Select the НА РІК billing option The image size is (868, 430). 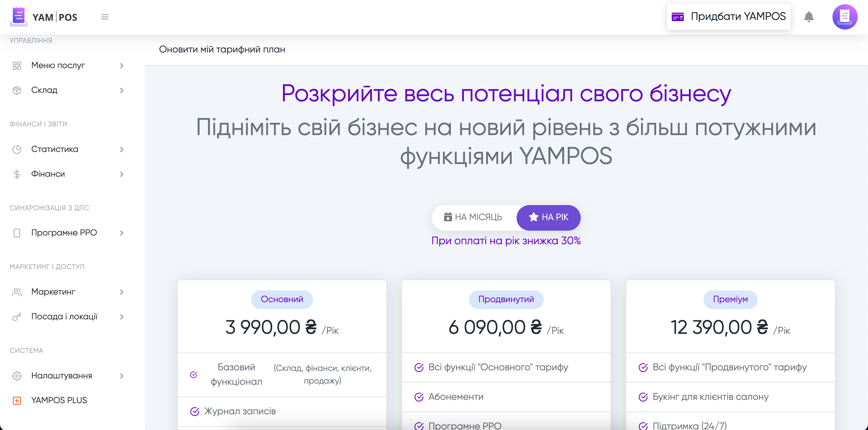pos(548,217)
